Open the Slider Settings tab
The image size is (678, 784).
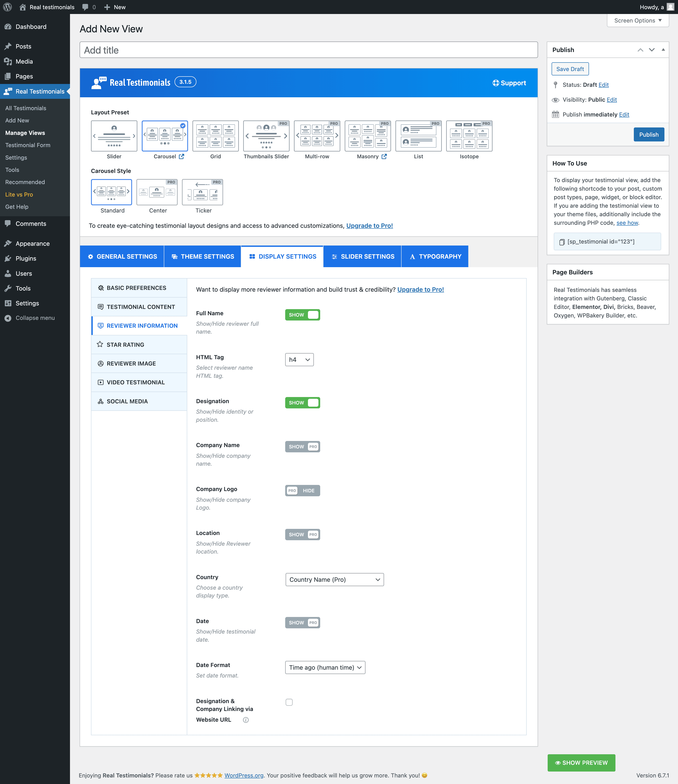(x=362, y=256)
